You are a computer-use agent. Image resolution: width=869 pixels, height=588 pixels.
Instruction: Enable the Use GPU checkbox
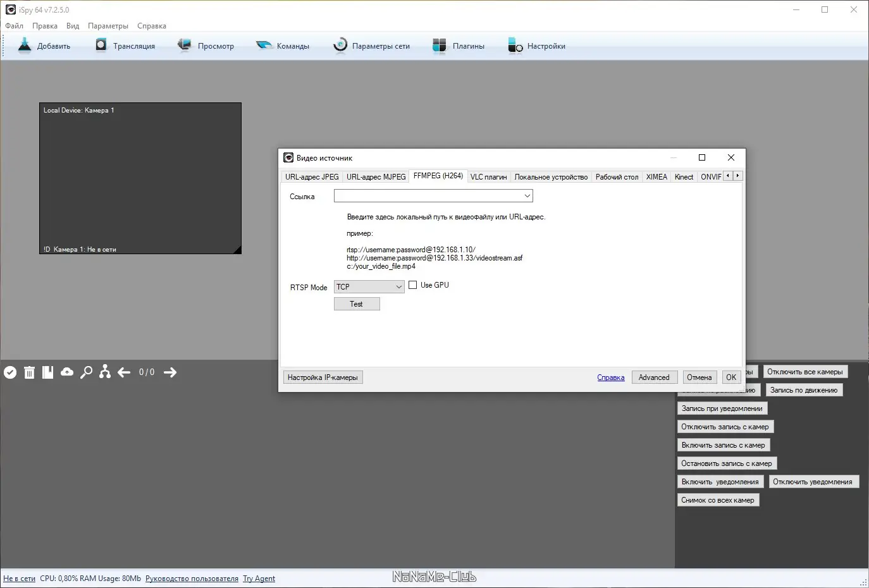(413, 285)
